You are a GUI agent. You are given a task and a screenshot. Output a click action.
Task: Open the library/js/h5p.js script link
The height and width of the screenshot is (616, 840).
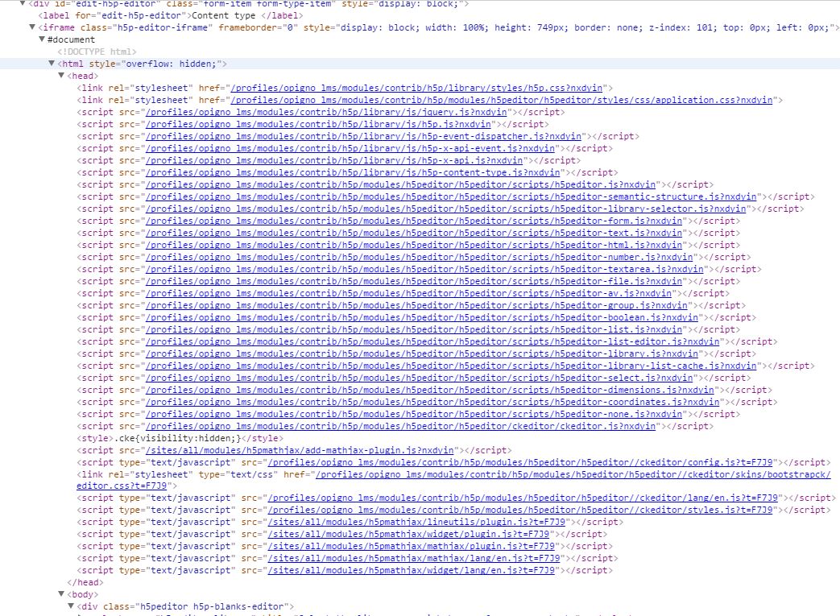click(318, 124)
